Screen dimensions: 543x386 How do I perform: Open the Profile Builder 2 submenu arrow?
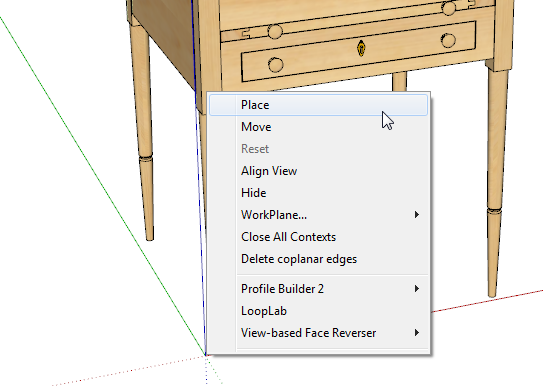[x=417, y=289]
